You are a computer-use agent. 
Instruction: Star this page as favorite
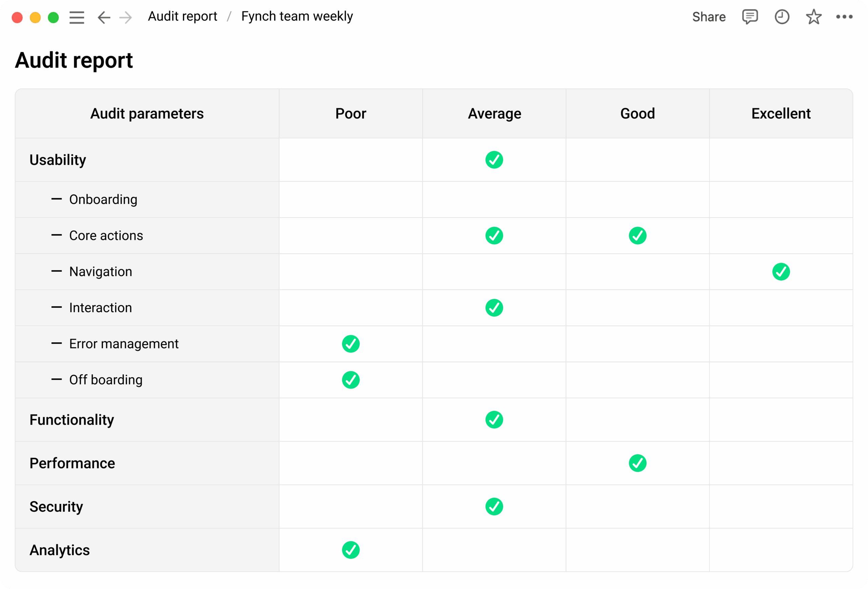pyautogui.click(x=813, y=17)
